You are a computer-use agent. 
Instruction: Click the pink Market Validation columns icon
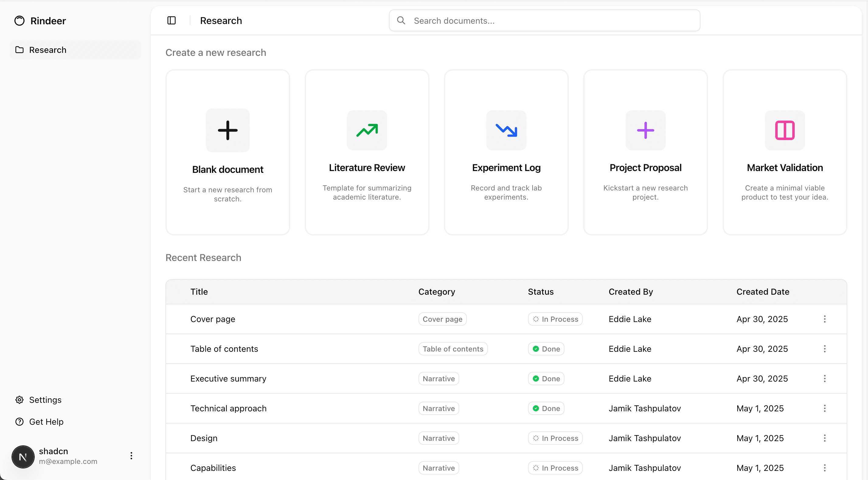[785, 130]
